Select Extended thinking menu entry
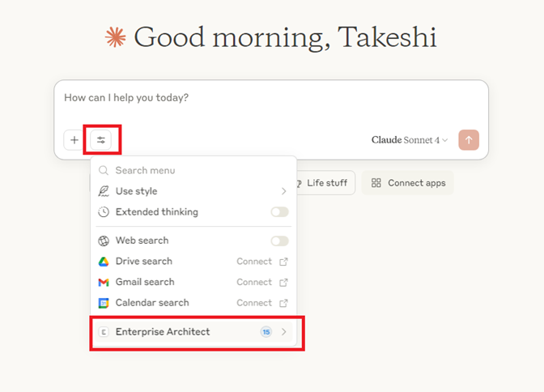 click(x=193, y=212)
